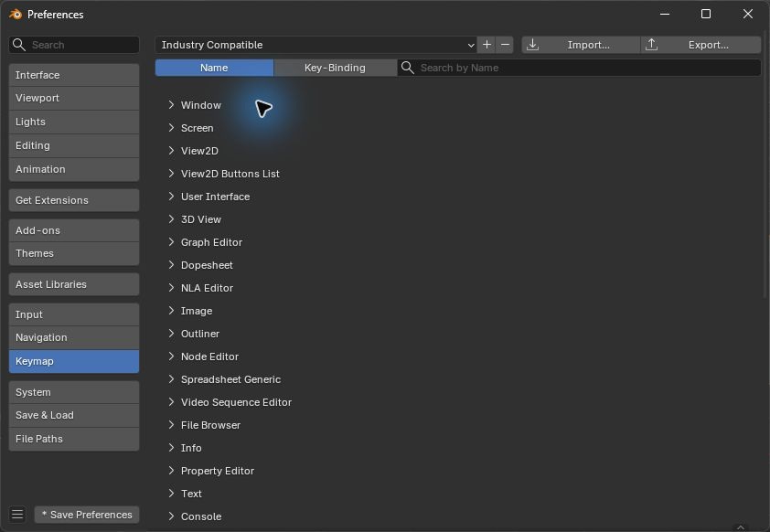Screen dimensions: 770x532
Task: Expand the Text keymap section
Action: point(171,494)
